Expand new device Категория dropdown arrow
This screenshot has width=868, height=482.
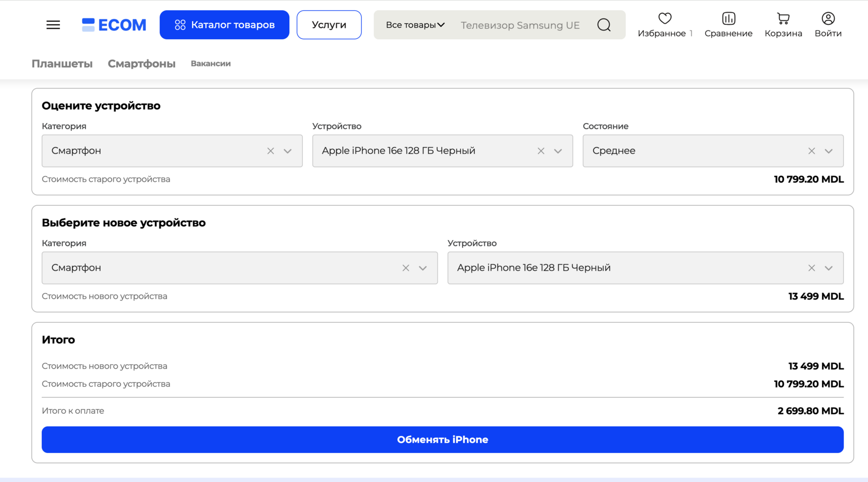click(x=423, y=268)
